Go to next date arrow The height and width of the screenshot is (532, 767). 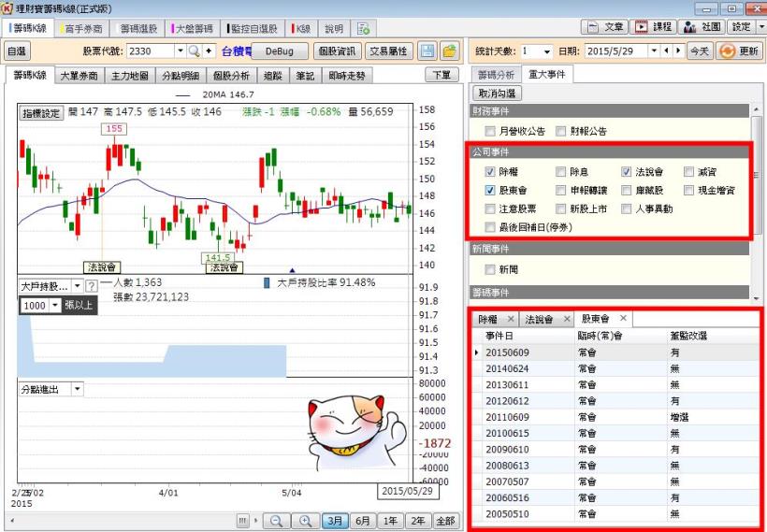pos(677,50)
